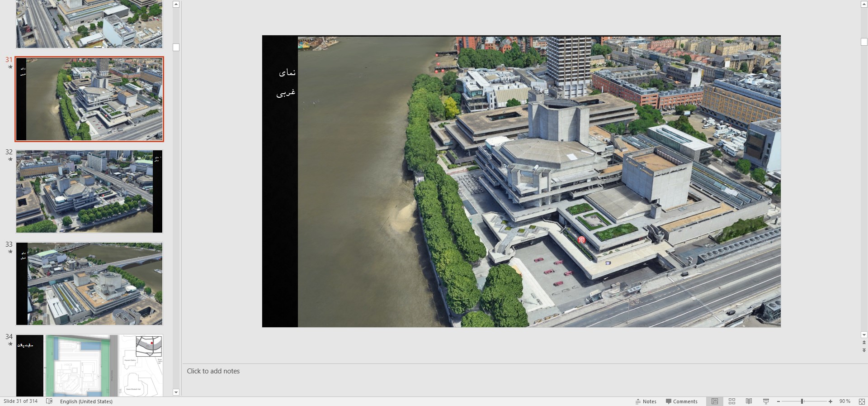The image size is (868, 406).
Task: Jump to previous slide using double-arrow button
Action: (x=864, y=343)
